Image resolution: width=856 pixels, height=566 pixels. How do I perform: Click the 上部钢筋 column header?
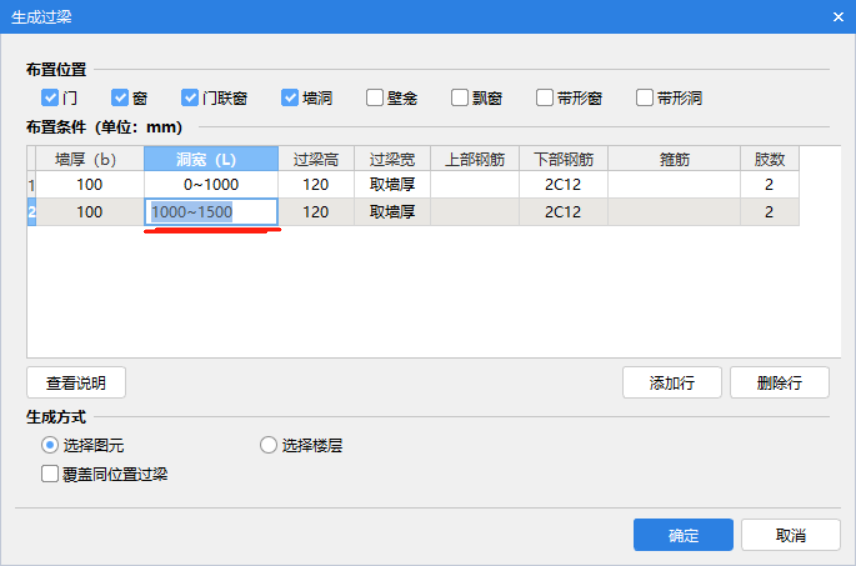[x=475, y=159]
